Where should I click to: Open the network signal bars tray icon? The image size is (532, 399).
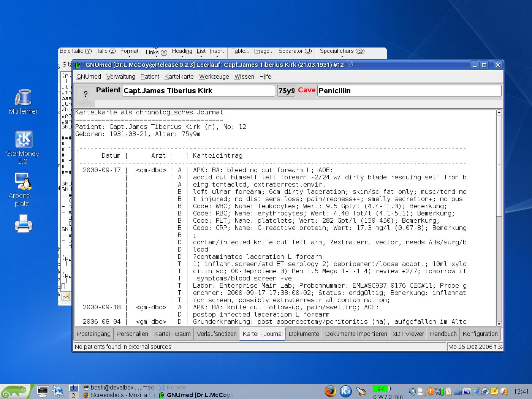458,391
